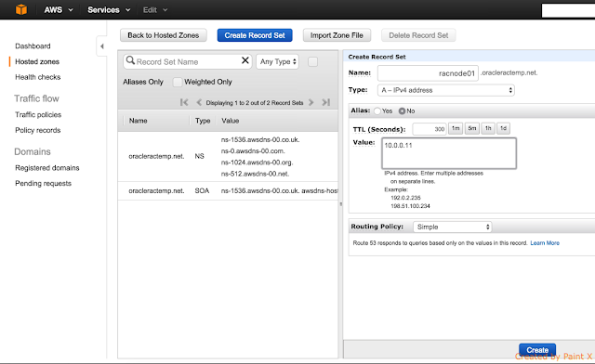Click the TTL seconds field showing 300

pyautogui.click(x=430, y=129)
